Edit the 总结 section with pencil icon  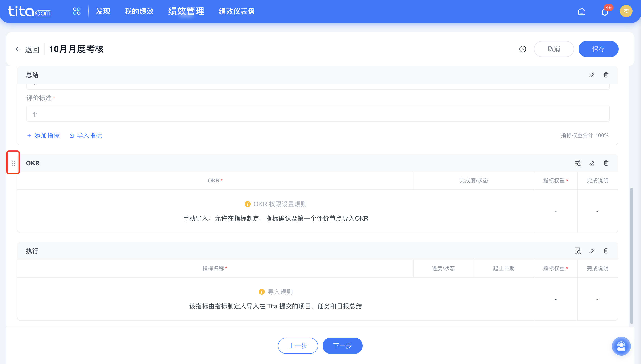[x=592, y=75]
